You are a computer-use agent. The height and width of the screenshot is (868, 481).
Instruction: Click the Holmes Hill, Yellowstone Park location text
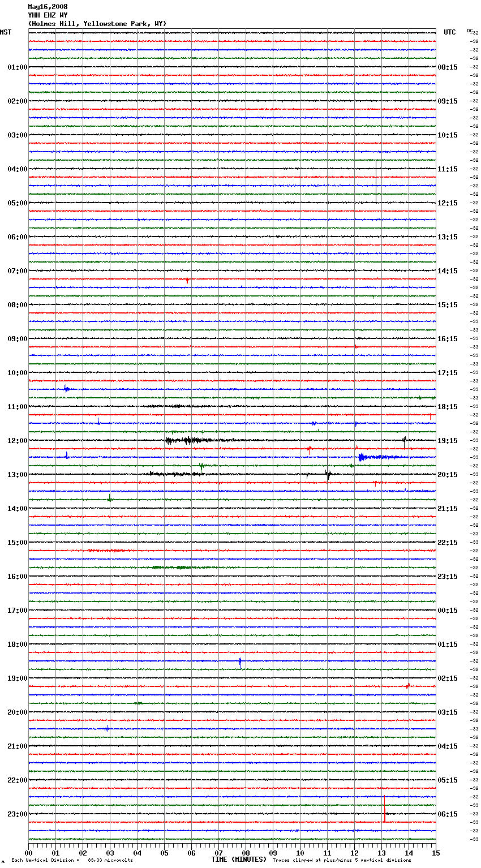tap(97, 24)
